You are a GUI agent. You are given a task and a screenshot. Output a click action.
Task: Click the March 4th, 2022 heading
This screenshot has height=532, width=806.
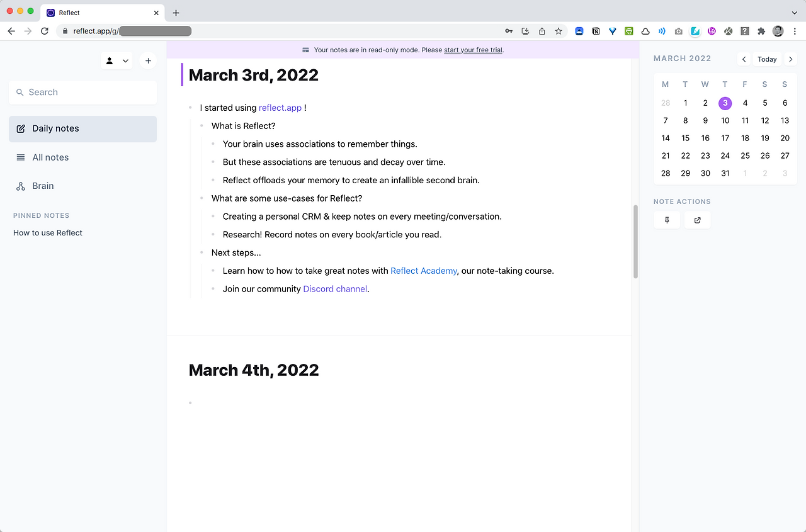click(x=254, y=370)
